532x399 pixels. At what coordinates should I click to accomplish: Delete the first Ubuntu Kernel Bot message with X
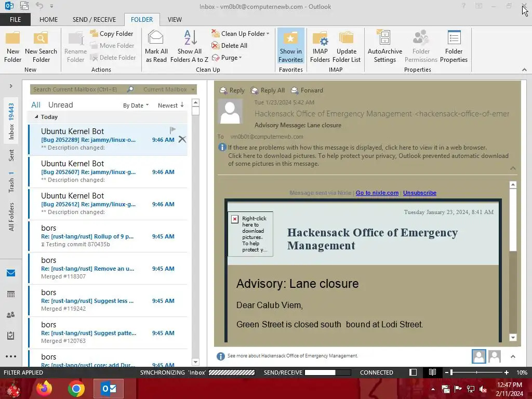[x=182, y=139]
